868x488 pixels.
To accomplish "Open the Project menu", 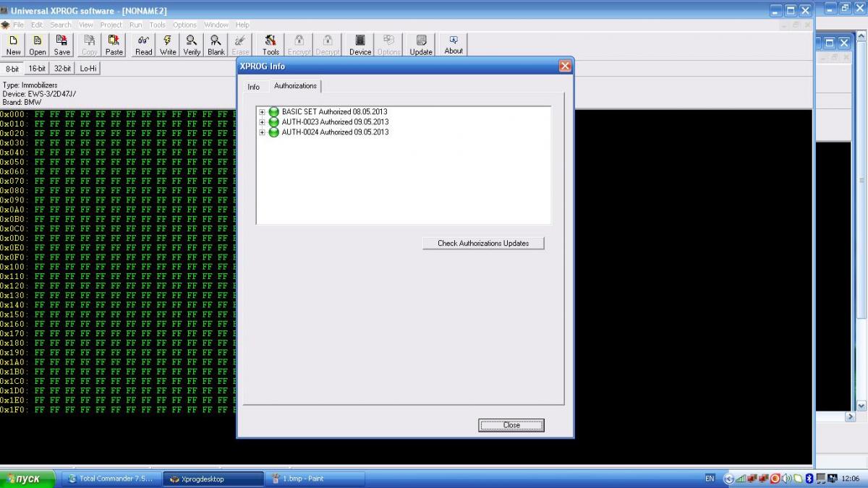I will coord(111,25).
